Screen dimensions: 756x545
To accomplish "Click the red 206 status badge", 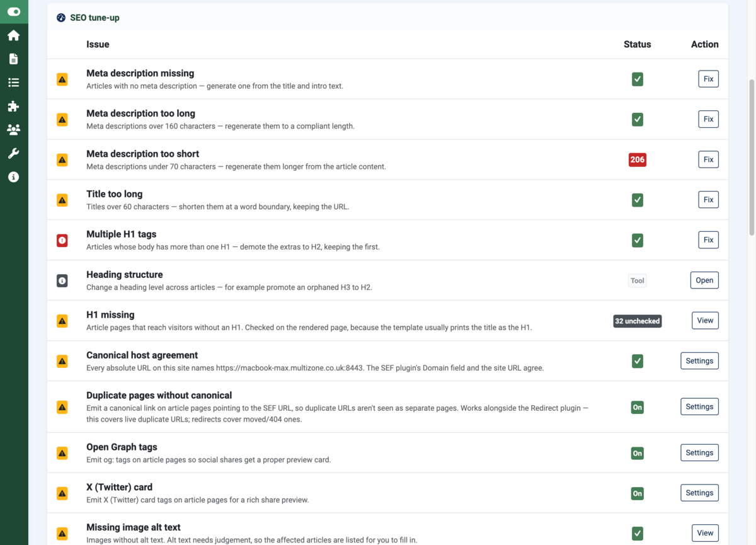I will [x=638, y=160].
